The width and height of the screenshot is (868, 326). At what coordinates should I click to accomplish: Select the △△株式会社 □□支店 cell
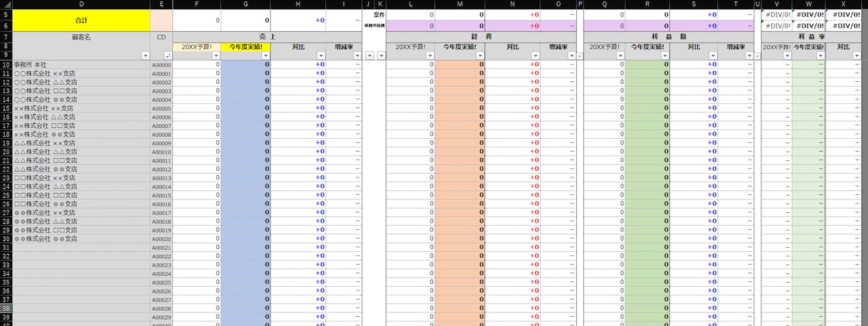[82, 160]
